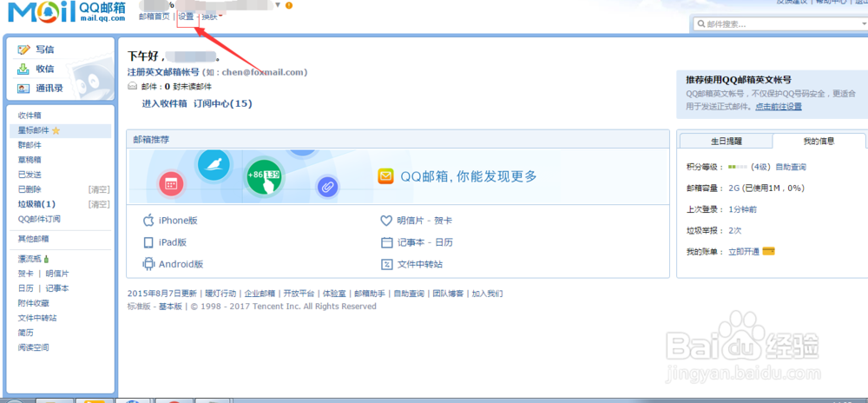Open the 已删除 folder
Screen dimensions: 868x403
point(30,189)
